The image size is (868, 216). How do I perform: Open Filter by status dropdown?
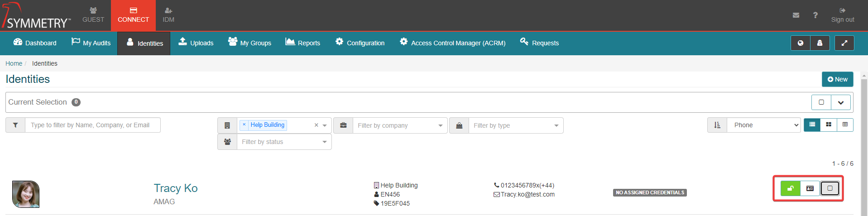[284, 142]
